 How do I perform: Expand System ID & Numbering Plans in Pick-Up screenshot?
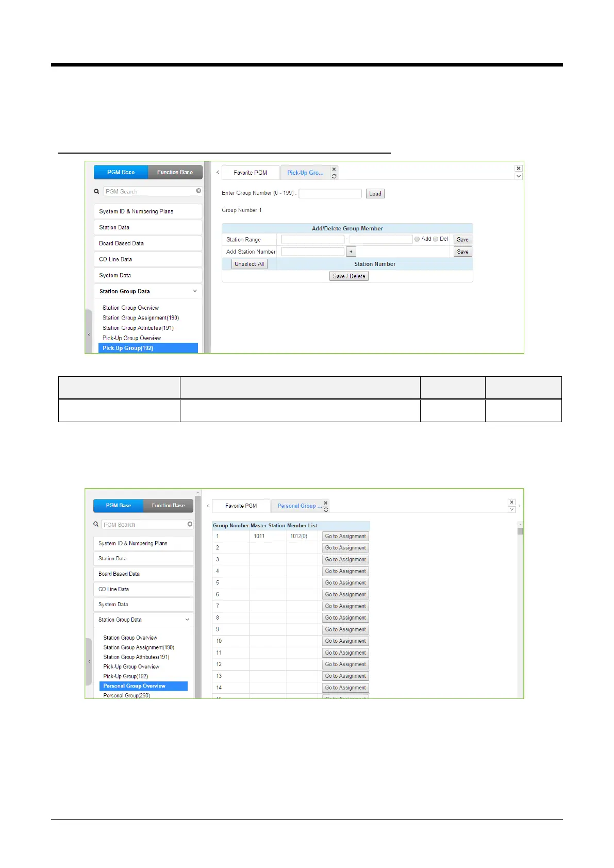coord(147,211)
